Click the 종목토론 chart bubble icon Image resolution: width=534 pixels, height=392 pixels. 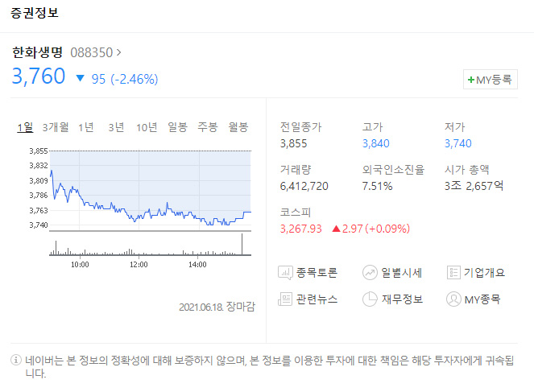pyautogui.click(x=285, y=273)
